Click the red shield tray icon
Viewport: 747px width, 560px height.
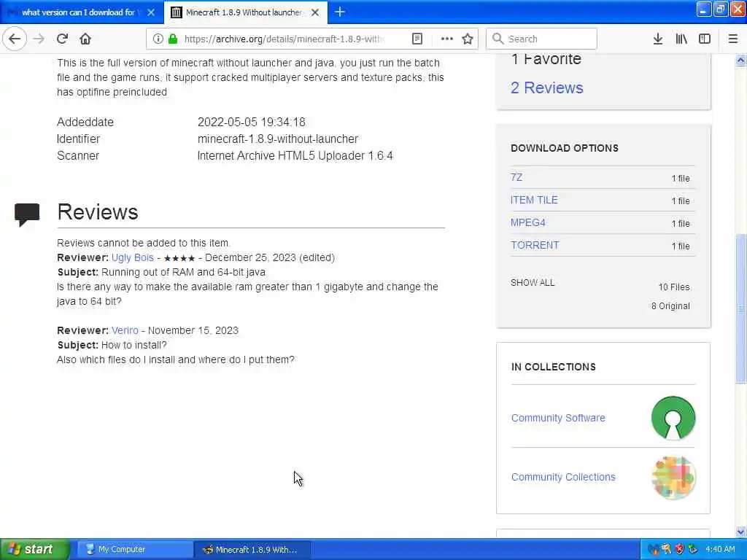679,549
